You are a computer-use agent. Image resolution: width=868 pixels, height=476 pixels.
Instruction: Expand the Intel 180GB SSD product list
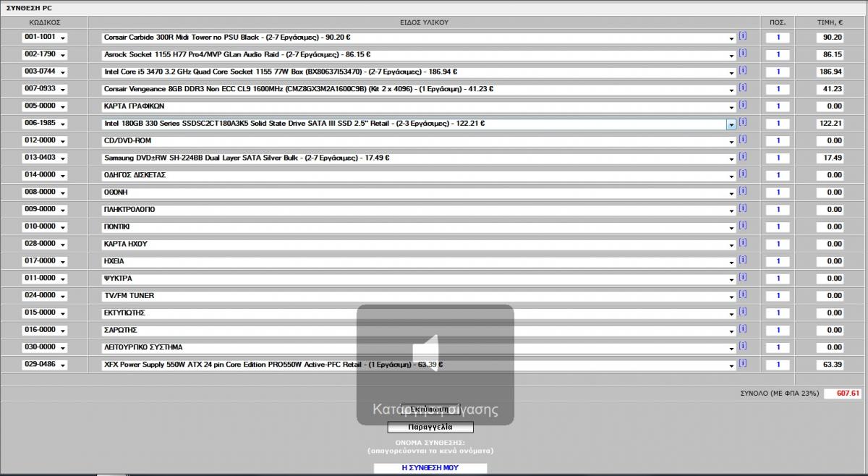pyautogui.click(x=419, y=124)
